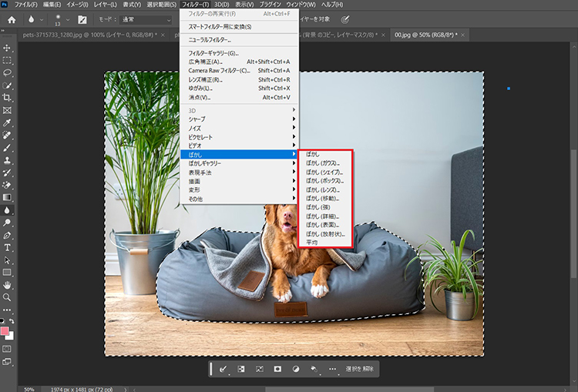The image size is (578, 392).
Task: Change screen mode icon in toolbar
Action: 7,362
